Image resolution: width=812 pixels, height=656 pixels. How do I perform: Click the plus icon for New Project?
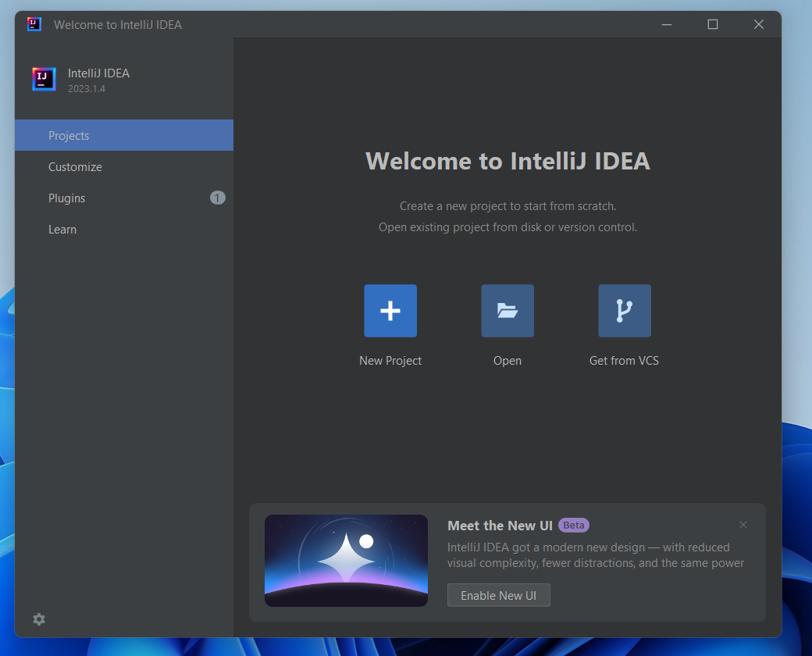point(390,311)
